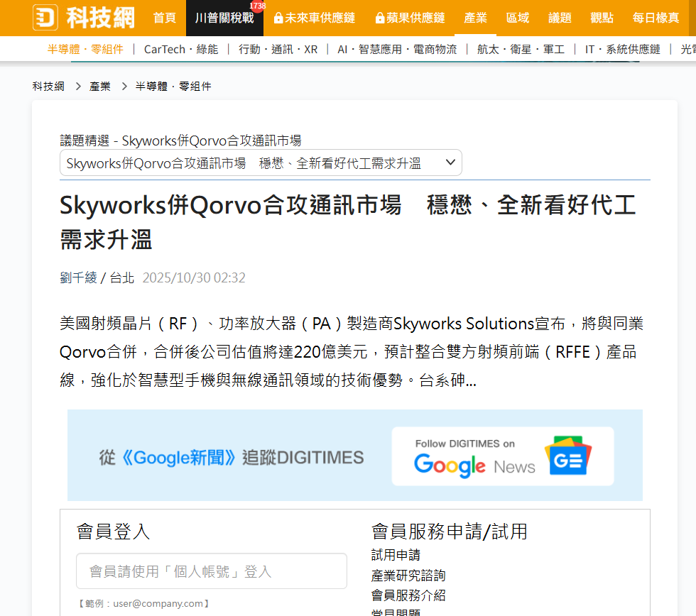Open the 試用申請 link
Screen dimensions: 696x616
(396, 555)
